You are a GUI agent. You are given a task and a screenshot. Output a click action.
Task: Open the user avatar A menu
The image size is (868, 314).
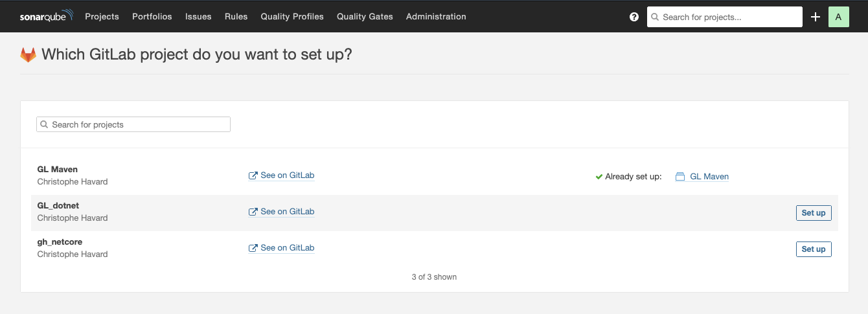point(838,17)
